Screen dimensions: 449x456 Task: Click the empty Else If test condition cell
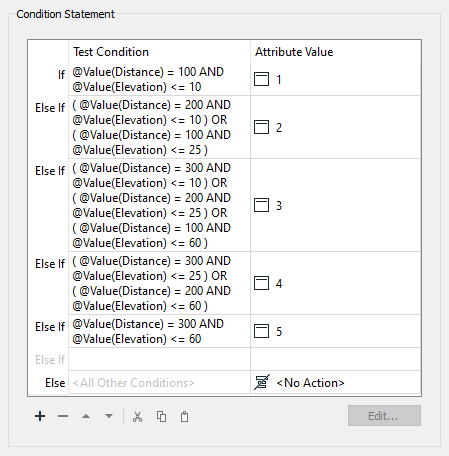pyautogui.click(x=159, y=359)
